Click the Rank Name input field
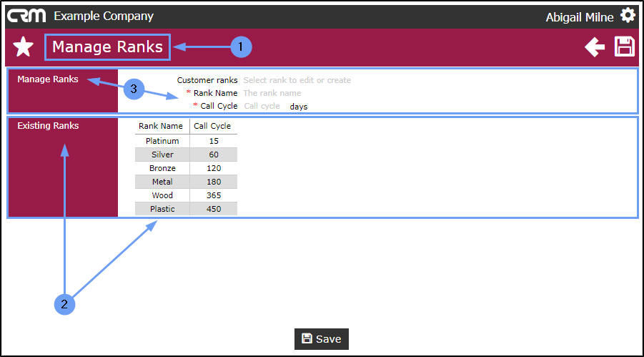The height and width of the screenshot is (357, 644). [272, 93]
